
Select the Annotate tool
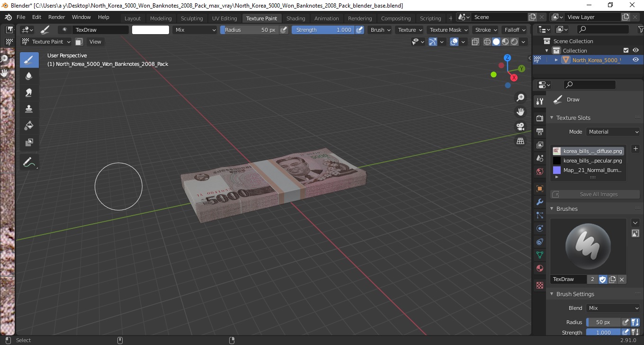coord(29,163)
